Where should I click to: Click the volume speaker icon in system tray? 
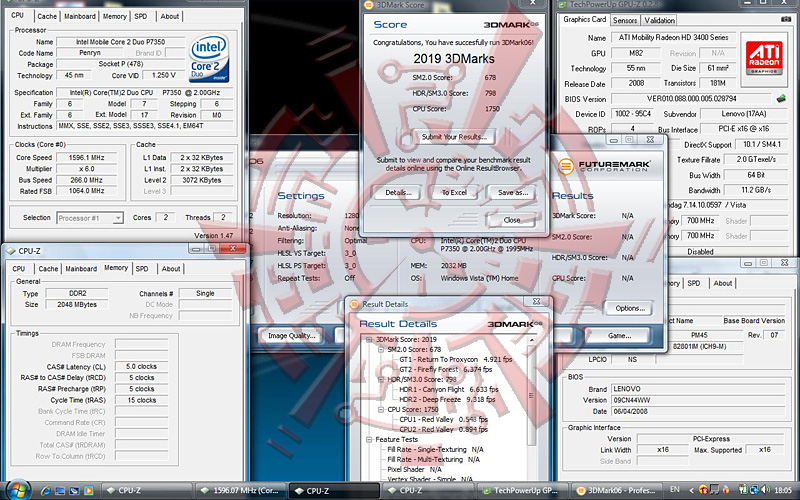pyautogui.click(x=765, y=490)
